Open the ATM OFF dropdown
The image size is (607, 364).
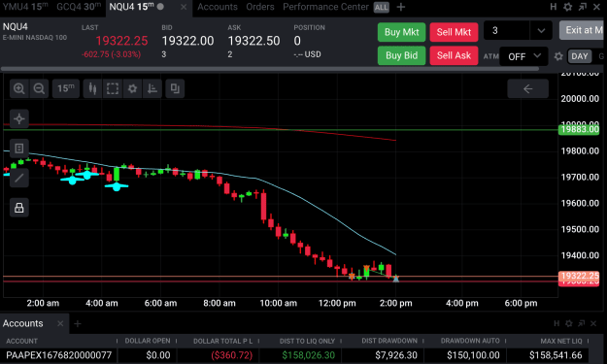point(523,56)
